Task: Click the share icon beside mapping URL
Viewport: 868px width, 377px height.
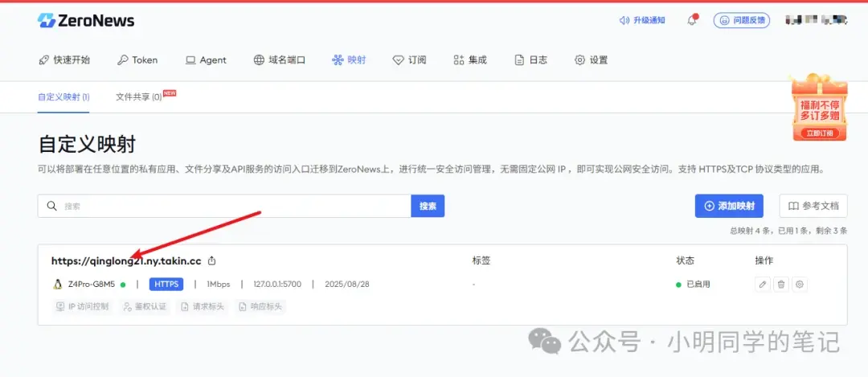Action: (211, 260)
